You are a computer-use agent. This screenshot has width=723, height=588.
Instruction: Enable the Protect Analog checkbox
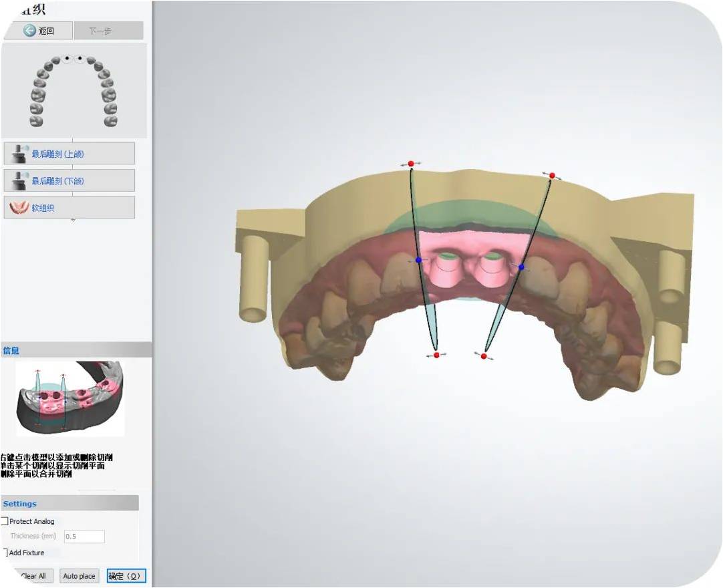click(x=5, y=521)
